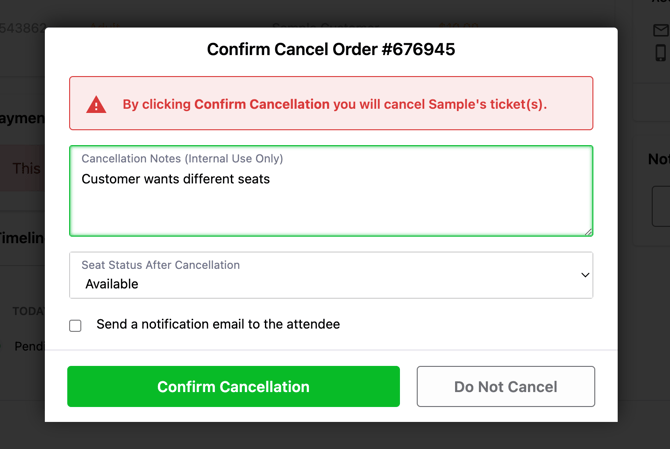
Task: Click the dimmed 'TODAY' timeline label in background
Action: (x=28, y=311)
